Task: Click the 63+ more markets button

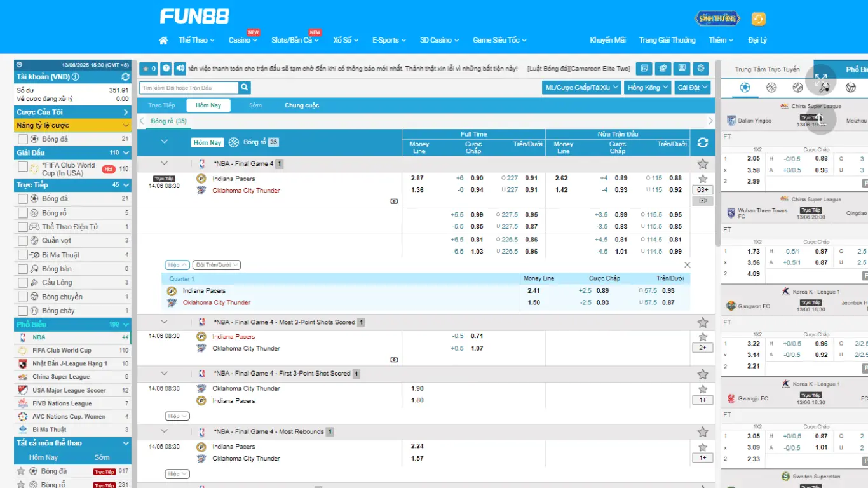Action: (x=702, y=190)
